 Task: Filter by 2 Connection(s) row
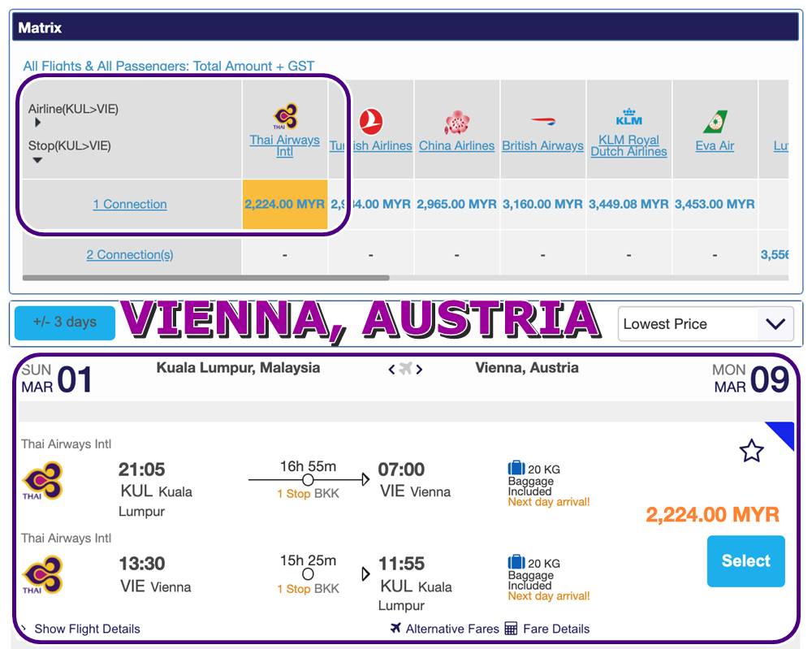click(x=130, y=254)
